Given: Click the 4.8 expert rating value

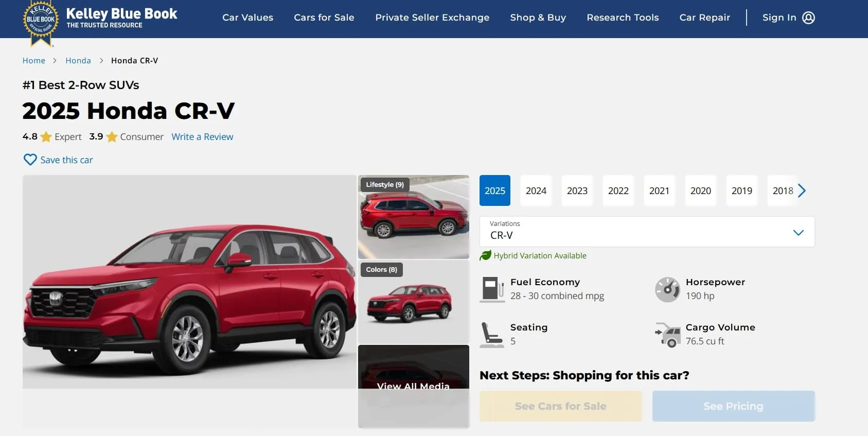Looking at the screenshot, I should point(30,136).
